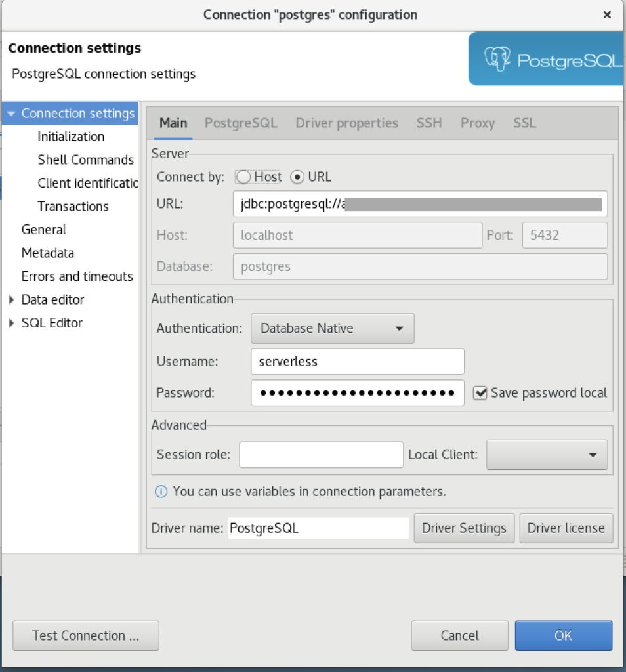
Task: Uncheck Save password local
Action: point(480,392)
